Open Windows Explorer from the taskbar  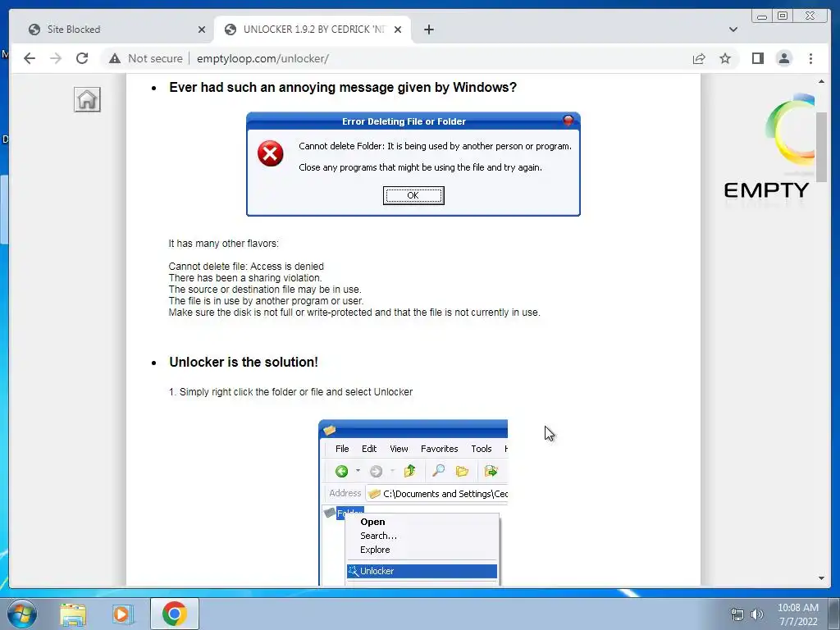pyautogui.click(x=73, y=614)
